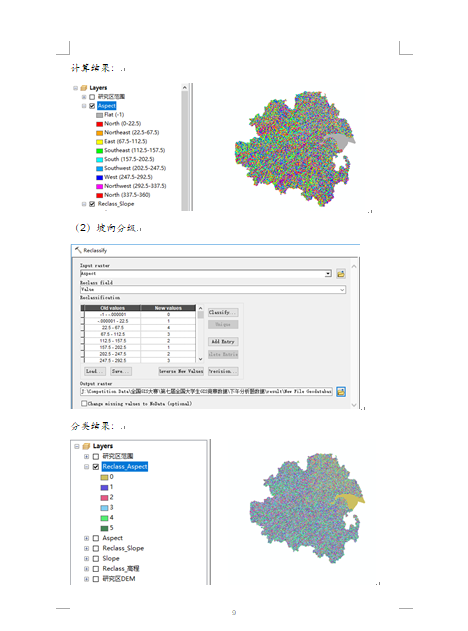468x631 pixels.
Task: Open the Input raster browse folder icon
Action: pyautogui.click(x=340, y=274)
